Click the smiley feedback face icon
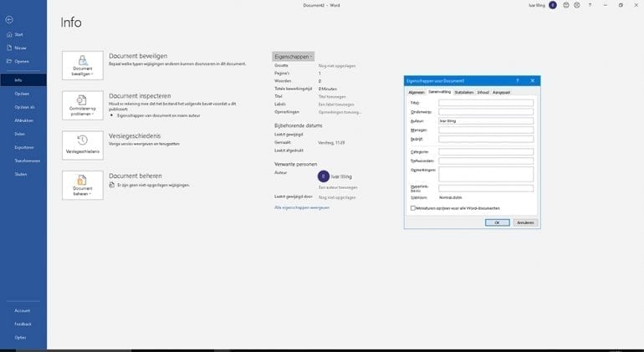The width and height of the screenshot is (644, 352). 566,5
